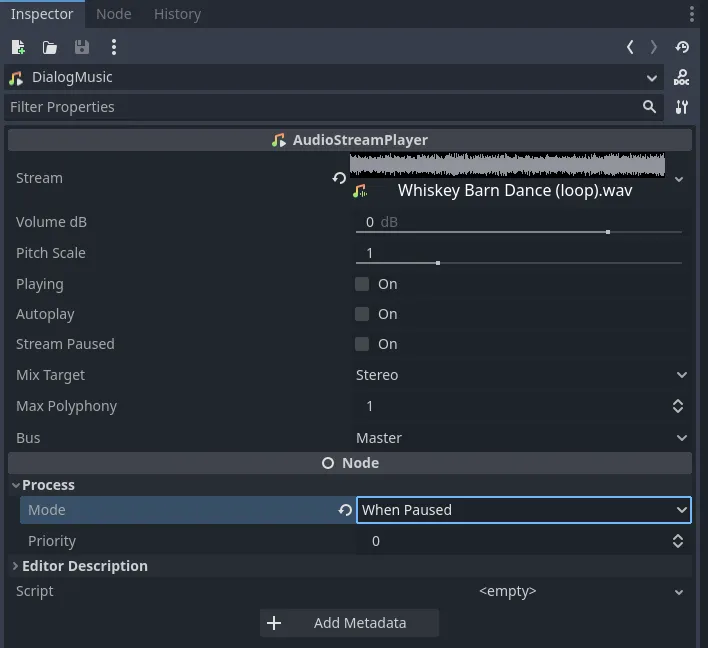
Task: Adjust the Pitch Scale slider
Action: point(519,263)
